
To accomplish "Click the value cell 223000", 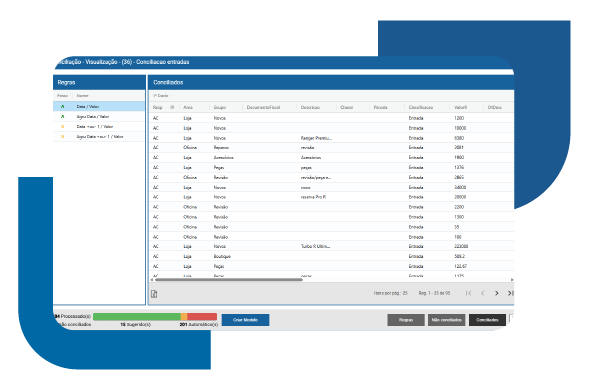I will [x=461, y=247].
